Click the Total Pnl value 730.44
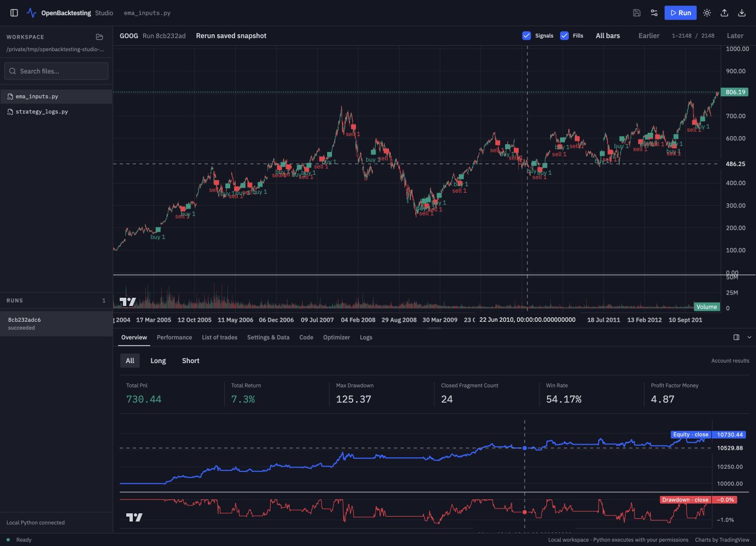Viewport: 756px width, 546px height. point(144,399)
